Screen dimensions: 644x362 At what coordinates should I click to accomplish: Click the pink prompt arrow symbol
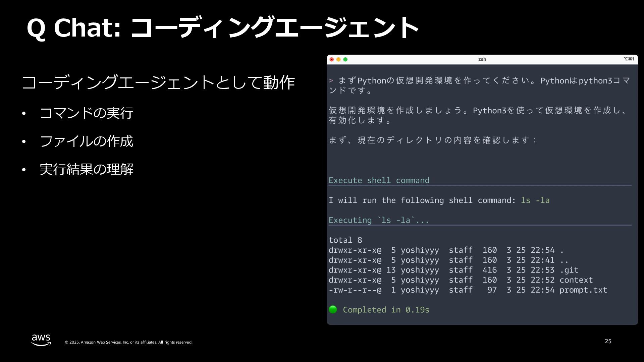point(331,80)
